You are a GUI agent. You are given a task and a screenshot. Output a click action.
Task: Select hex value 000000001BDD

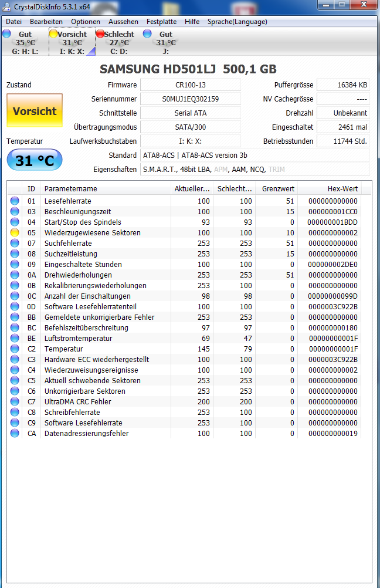coord(333,222)
